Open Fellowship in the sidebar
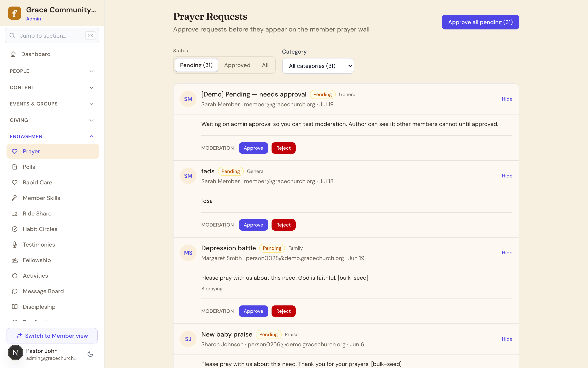Image resolution: width=588 pixels, height=368 pixels. point(53,260)
